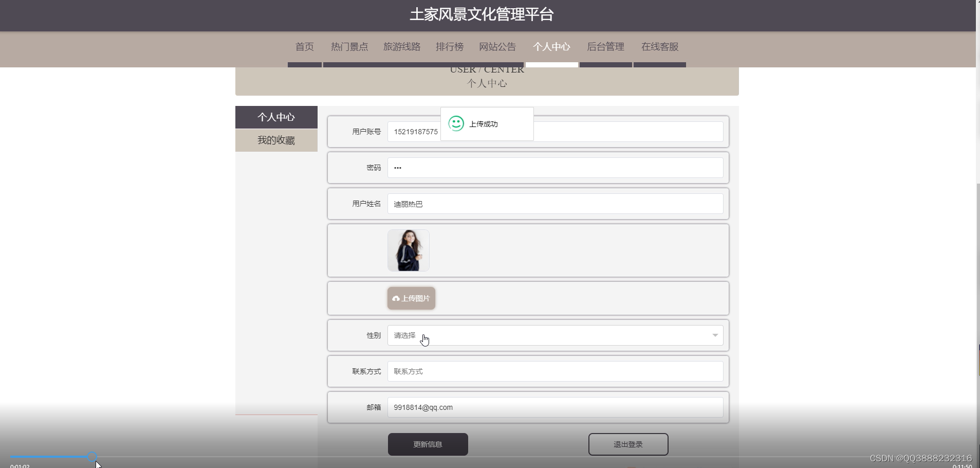Edit the 邮箱 email field
Screen dimensions: 980x468
[x=555, y=407]
